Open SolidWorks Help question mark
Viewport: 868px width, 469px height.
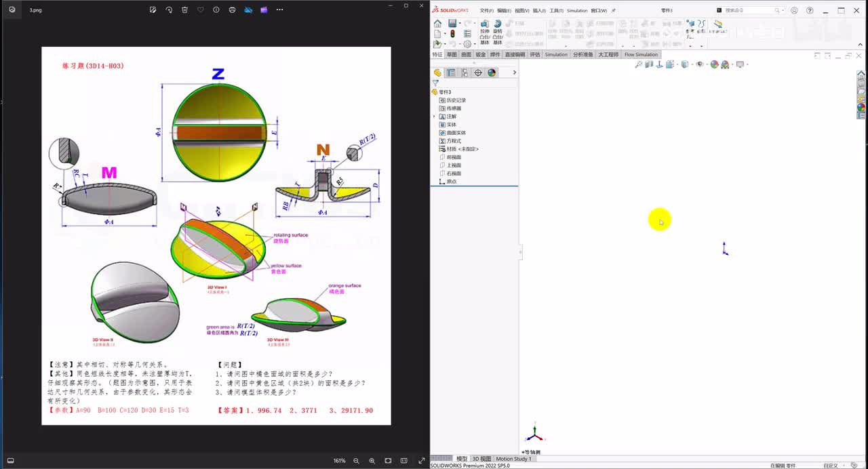tap(810, 11)
